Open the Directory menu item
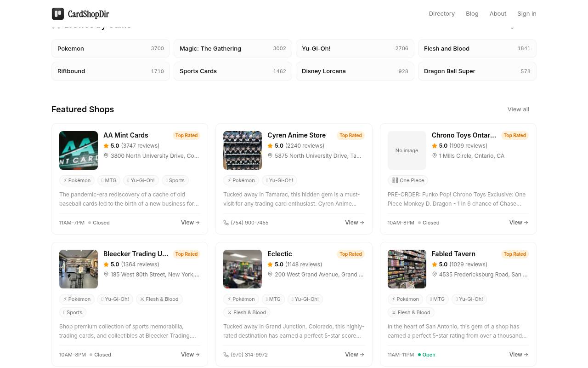The width and height of the screenshot is (588, 368). 442,14
